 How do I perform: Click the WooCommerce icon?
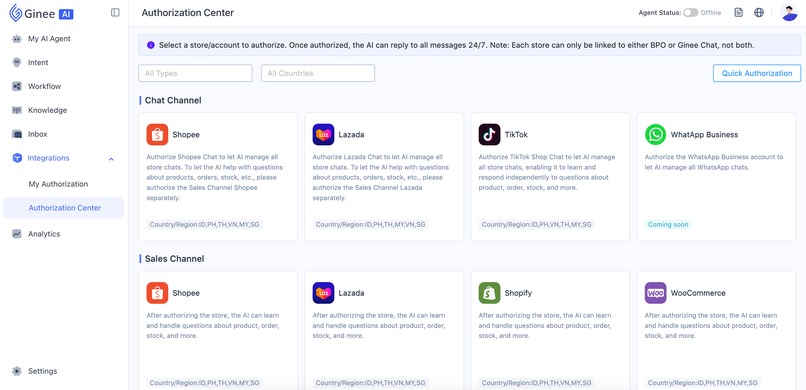click(x=655, y=293)
